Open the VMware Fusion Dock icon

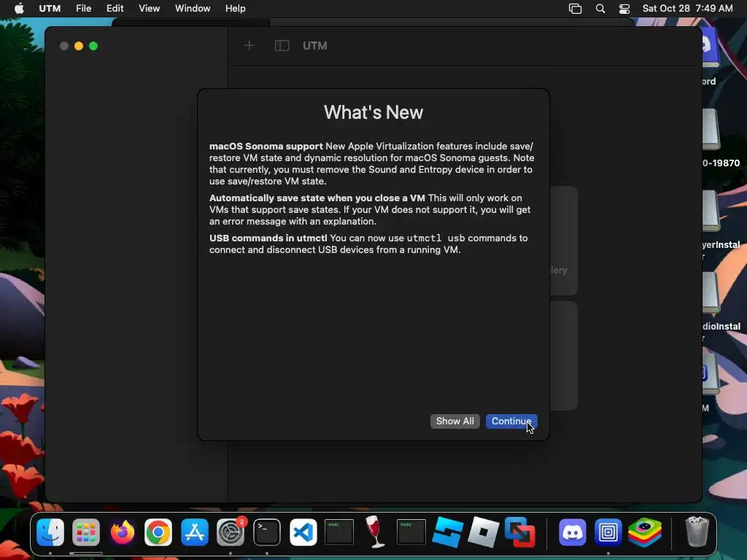(x=519, y=532)
